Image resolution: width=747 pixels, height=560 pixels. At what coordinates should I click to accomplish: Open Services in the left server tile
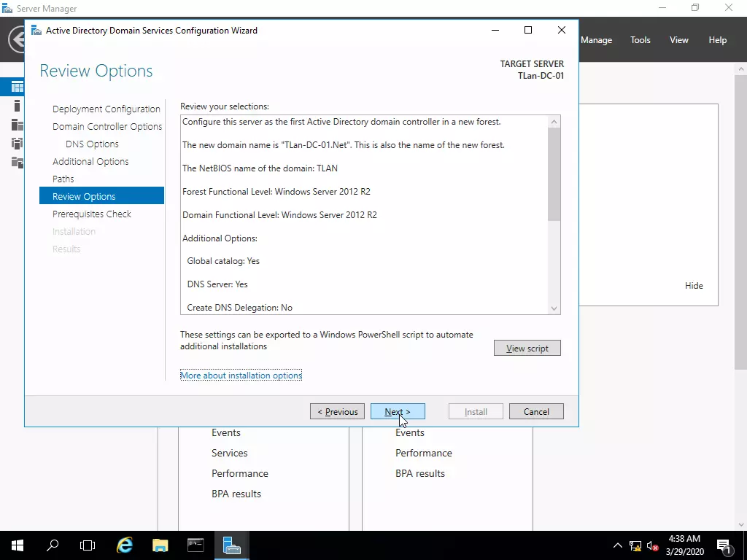click(x=229, y=453)
